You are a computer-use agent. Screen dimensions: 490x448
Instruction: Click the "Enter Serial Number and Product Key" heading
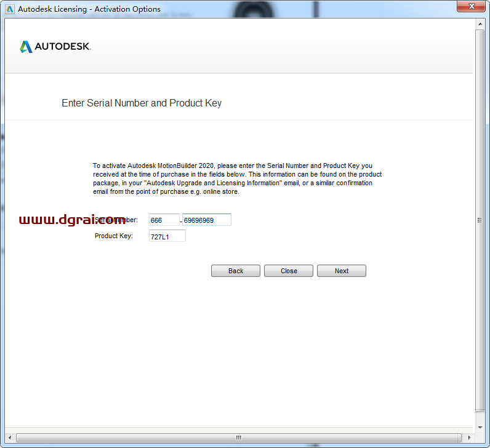coord(142,103)
